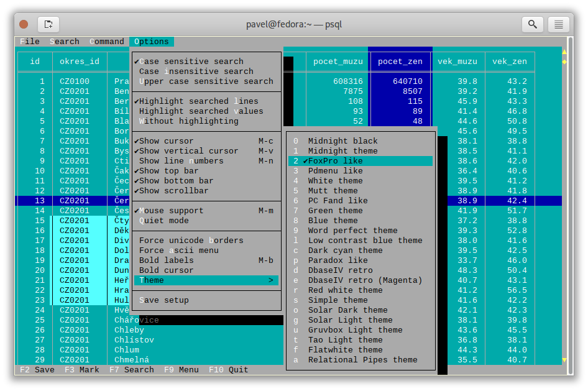Select Flatwhite theme
Screen dimensions: 588x391
[361, 350]
